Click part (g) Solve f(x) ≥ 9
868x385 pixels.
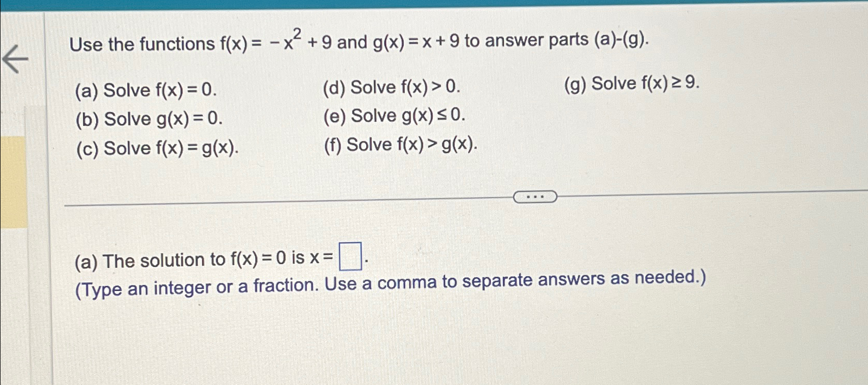631,84
